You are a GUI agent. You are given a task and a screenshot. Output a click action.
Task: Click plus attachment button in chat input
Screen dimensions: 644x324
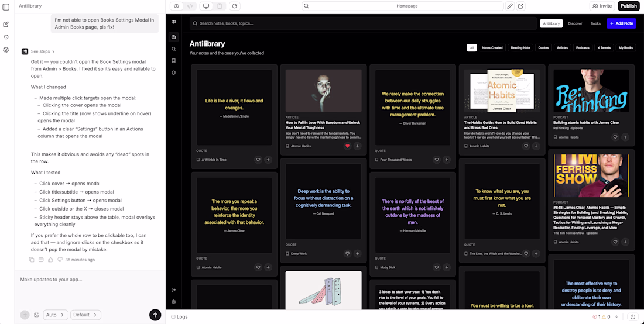(x=25, y=315)
